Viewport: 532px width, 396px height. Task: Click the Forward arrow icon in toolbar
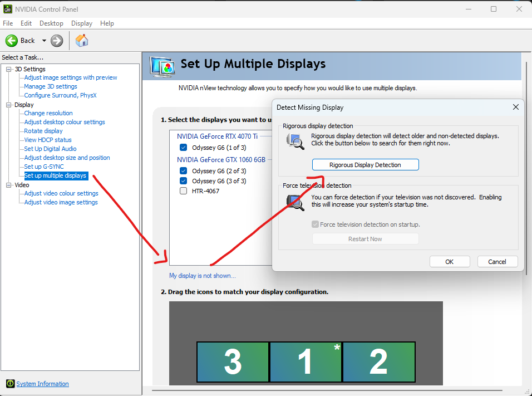pyautogui.click(x=57, y=41)
